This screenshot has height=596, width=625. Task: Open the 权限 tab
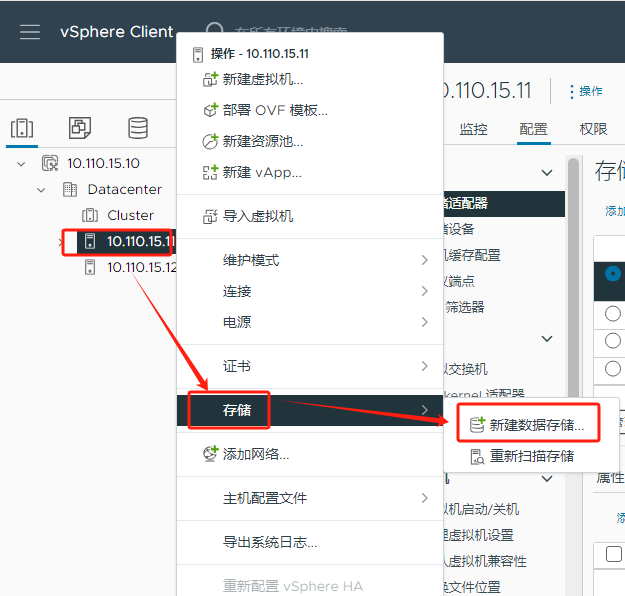(x=594, y=129)
